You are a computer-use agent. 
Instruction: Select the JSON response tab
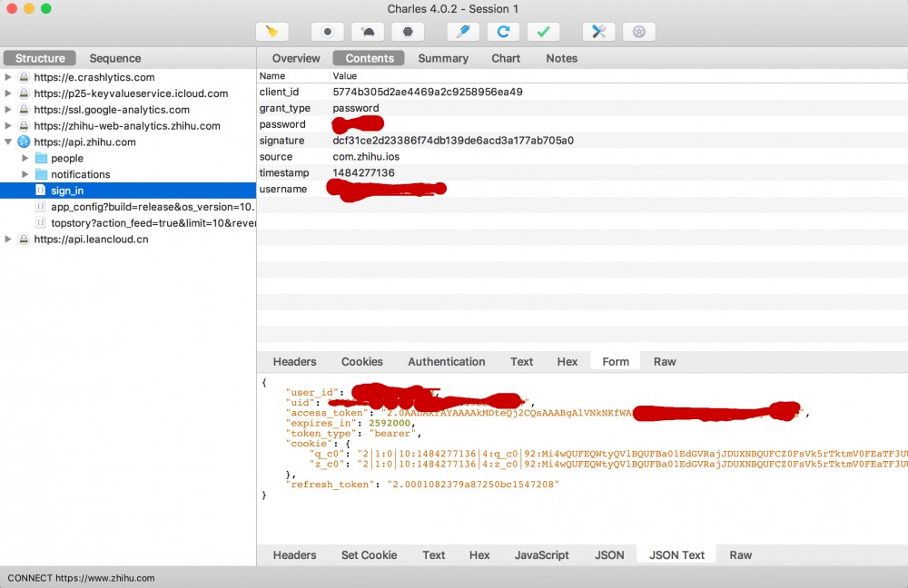[608, 554]
